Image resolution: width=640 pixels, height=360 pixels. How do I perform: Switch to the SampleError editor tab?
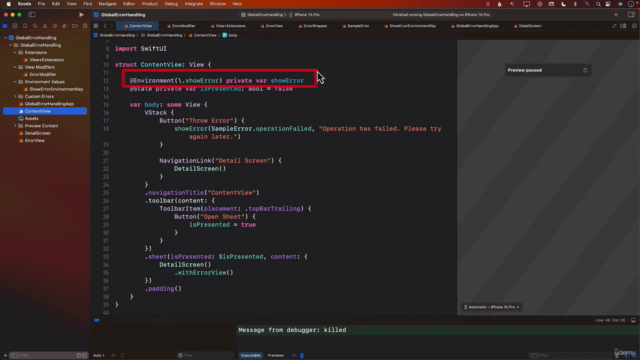click(356, 26)
